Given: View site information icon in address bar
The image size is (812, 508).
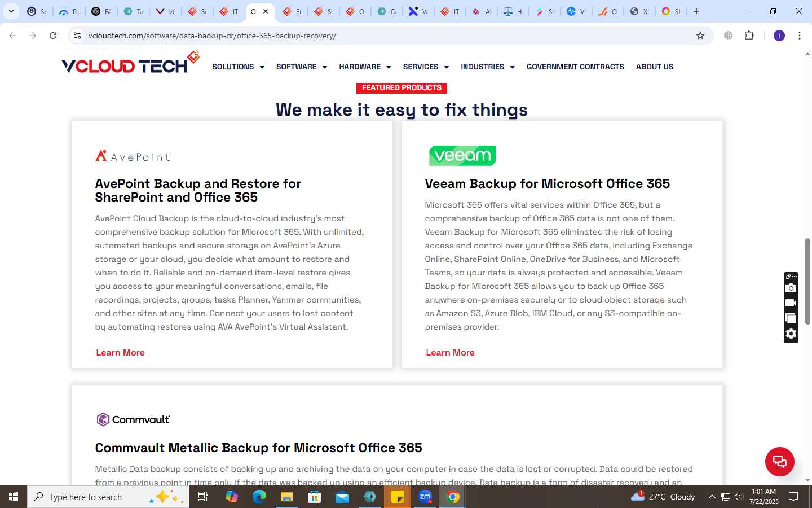Looking at the screenshot, I should point(77,36).
